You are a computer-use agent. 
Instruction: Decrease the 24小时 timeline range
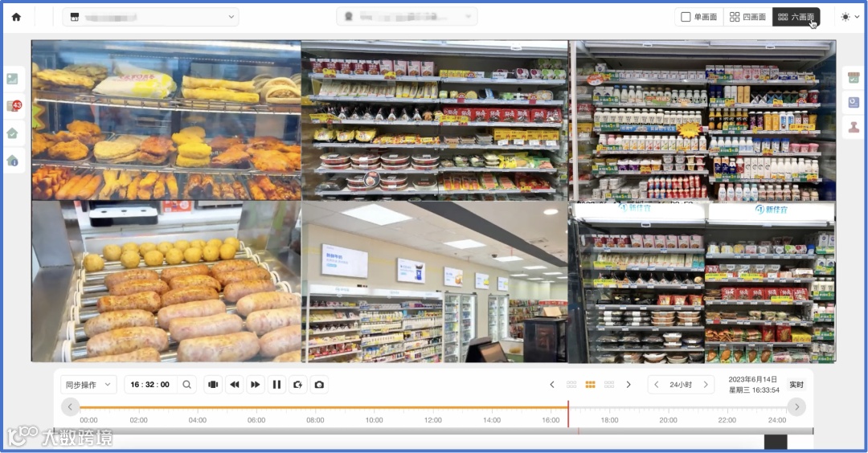point(656,385)
